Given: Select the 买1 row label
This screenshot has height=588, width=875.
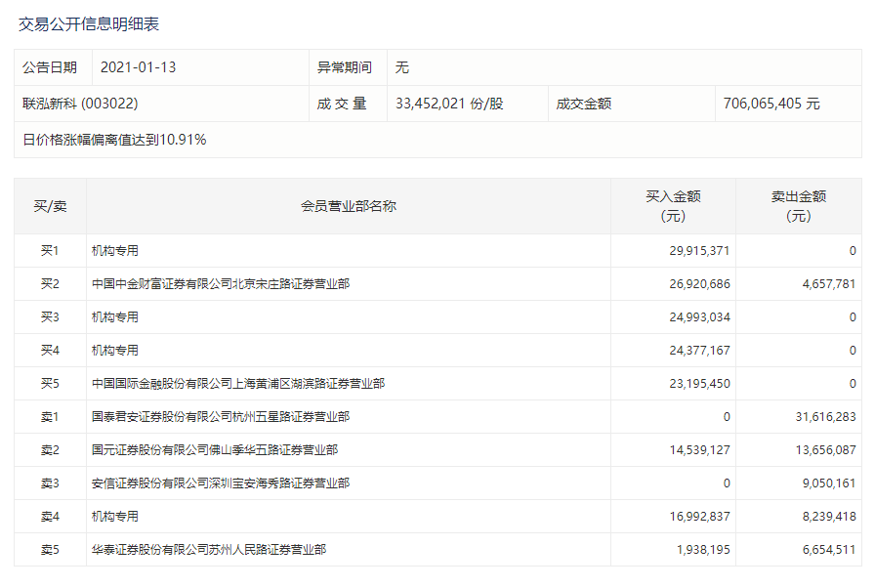Looking at the screenshot, I should [50, 251].
